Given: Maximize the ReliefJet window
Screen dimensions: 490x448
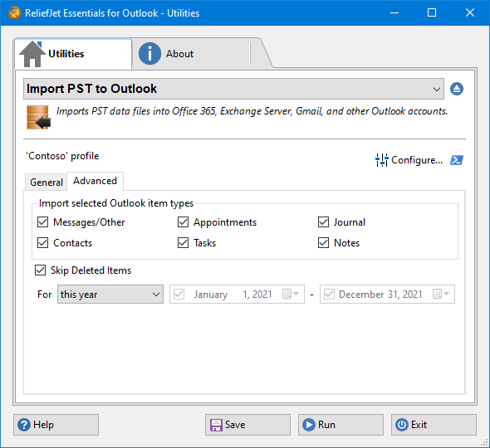Looking at the screenshot, I should pyautogui.click(x=432, y=12).
